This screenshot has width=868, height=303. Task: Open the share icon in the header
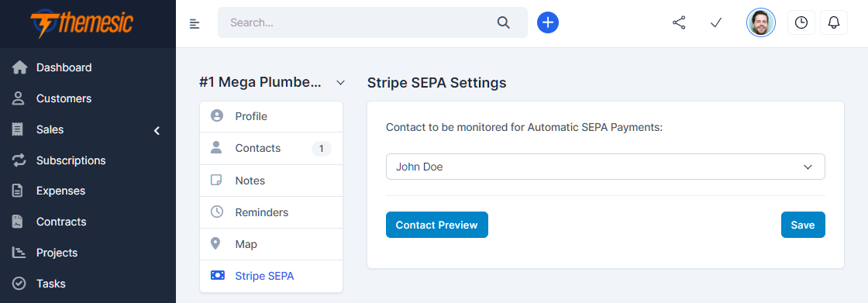tap(679, 22)
